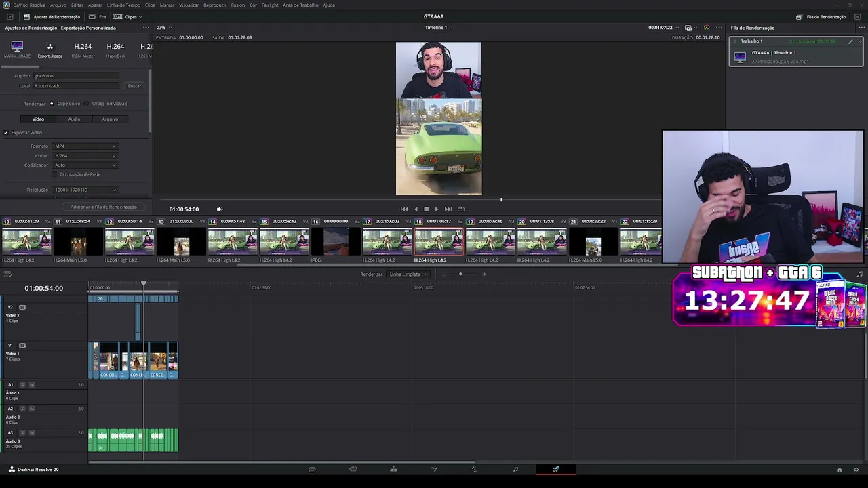Screen dimensions: 868x488
Task: Toggle the Ajustes de Renderização panel button
Action: 52,16
